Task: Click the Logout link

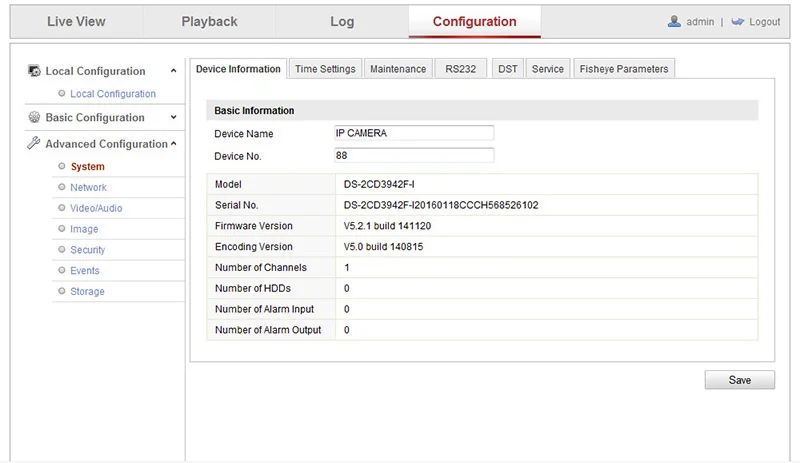Action: [x=764, y=22]
